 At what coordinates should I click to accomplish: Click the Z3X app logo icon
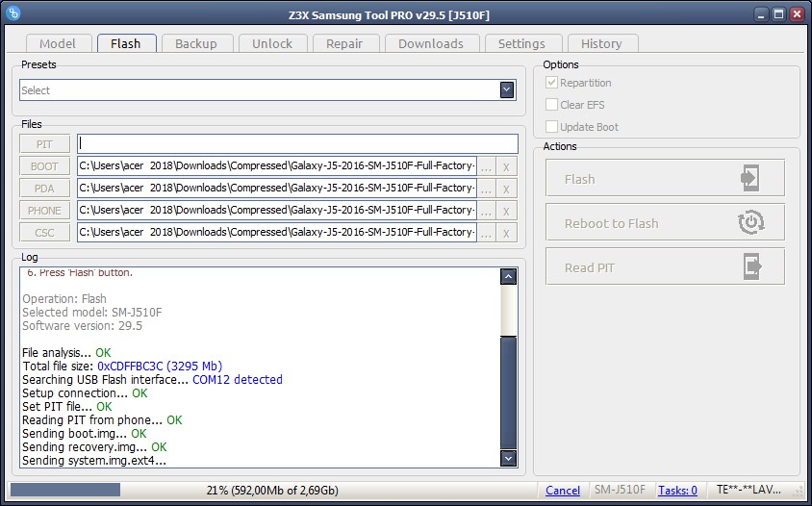(13, 13)
